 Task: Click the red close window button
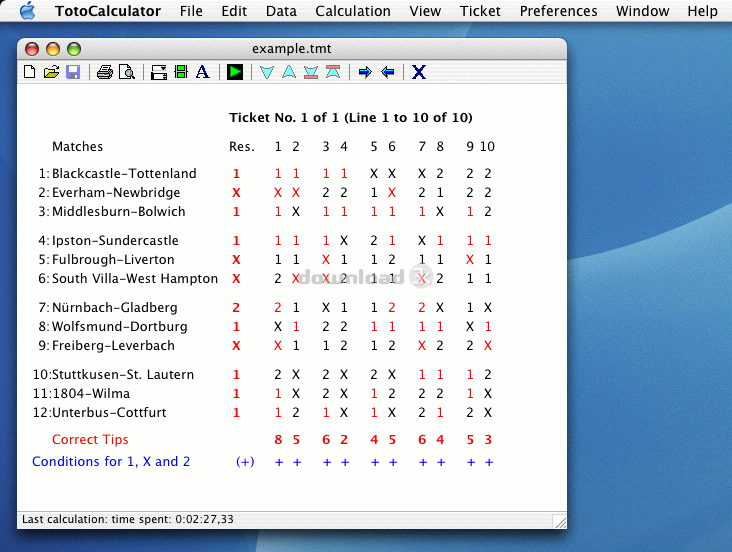coord(32,49)
